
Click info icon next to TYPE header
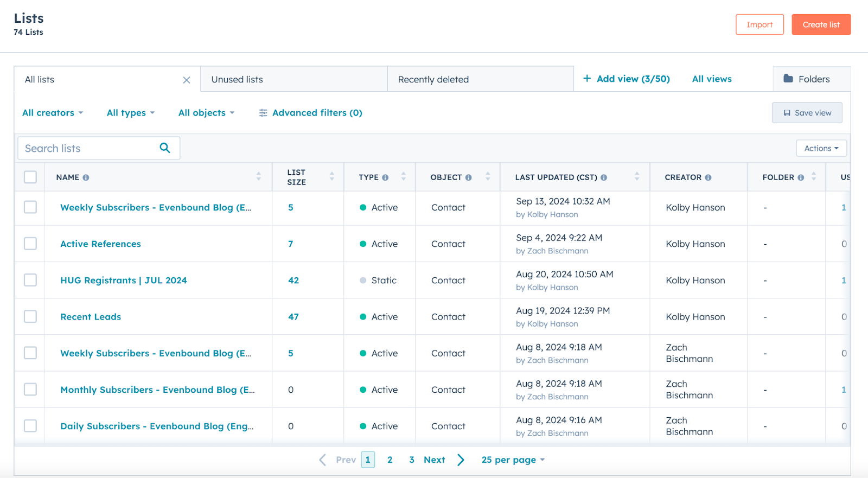click(x=385, y=177)
